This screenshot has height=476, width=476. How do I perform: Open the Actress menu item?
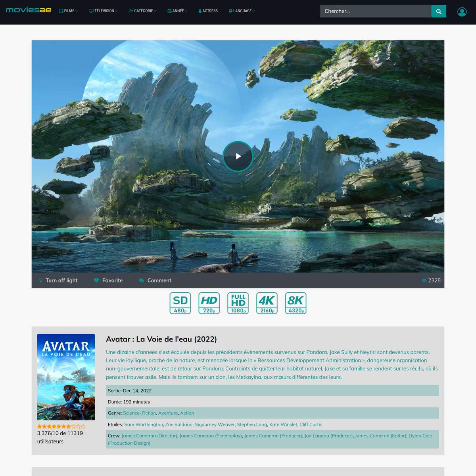coord(208,11)
